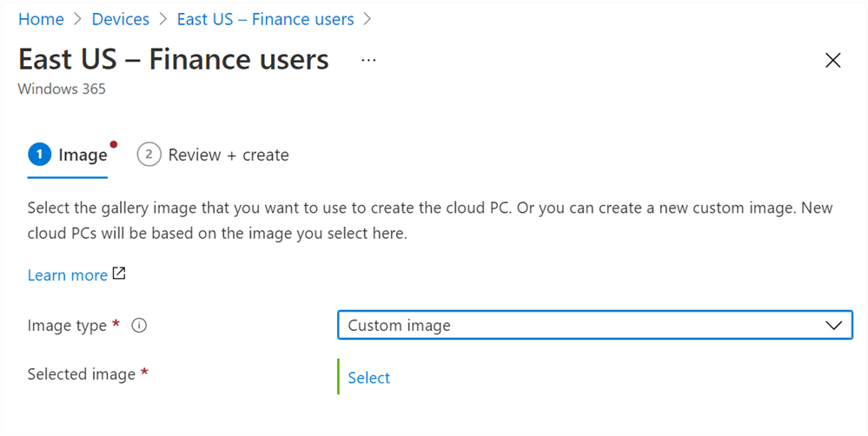
Task: Switch to the Image step tab
Action: pos(68,155)
